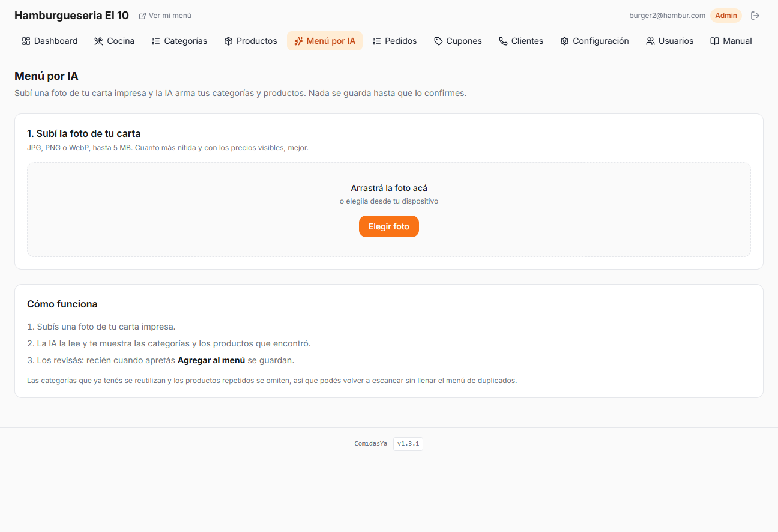Open the Manual tab

tap(731, 41)
